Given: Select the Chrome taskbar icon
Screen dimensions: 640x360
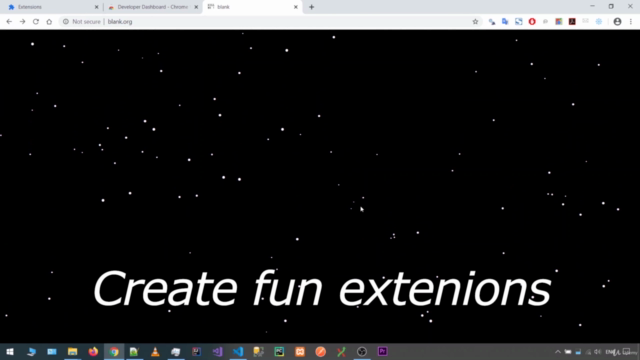Looking at the screenshot, I should tap(114, 351).
